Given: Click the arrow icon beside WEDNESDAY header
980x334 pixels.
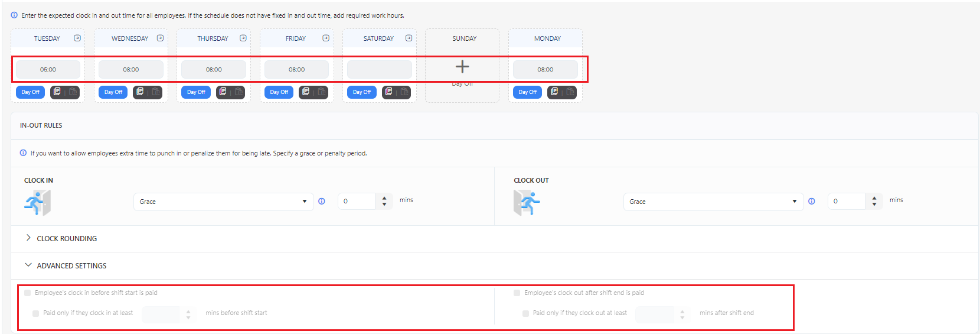Looking at the screenshot, I should (x=160, y=38).
